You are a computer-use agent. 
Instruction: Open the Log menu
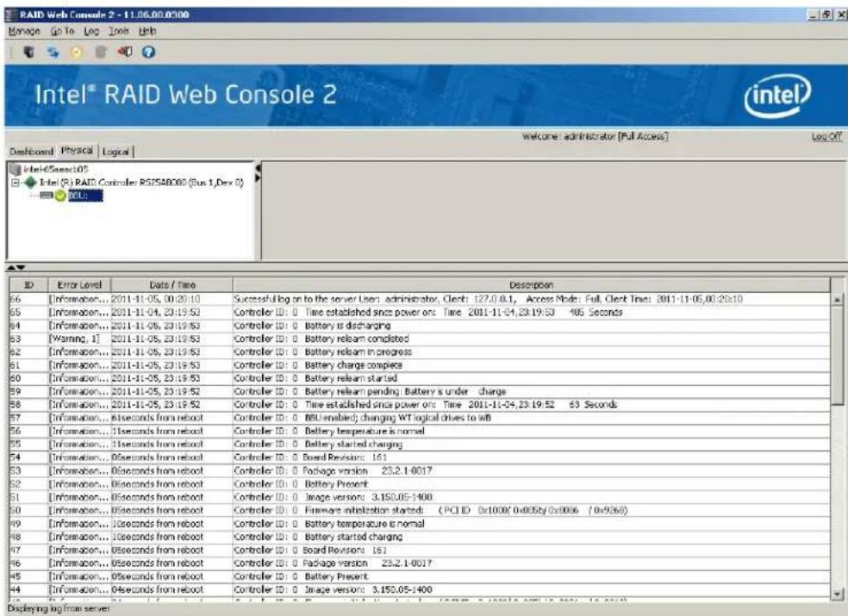tap(91, 31)
